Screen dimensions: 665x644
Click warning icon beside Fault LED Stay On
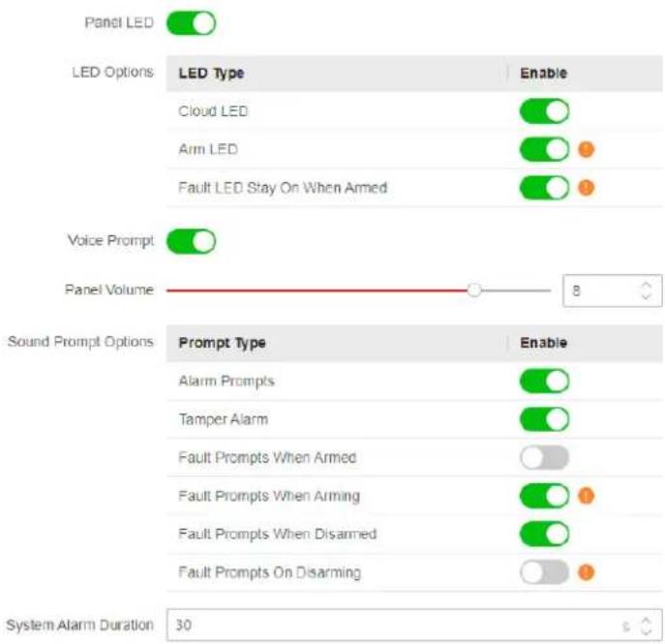pos(587,188)
